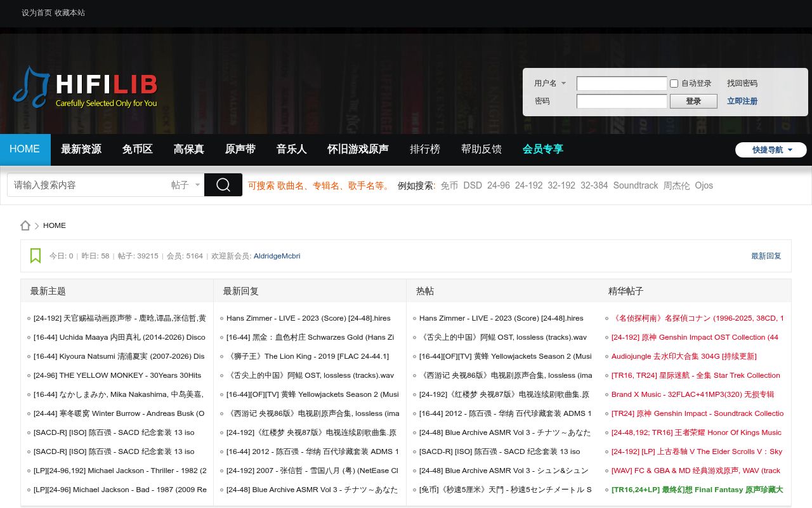Click the HIFILIB music note logo
Image resolution: width=812 pixels, height=508 pixels.
(x=85, y=88)
